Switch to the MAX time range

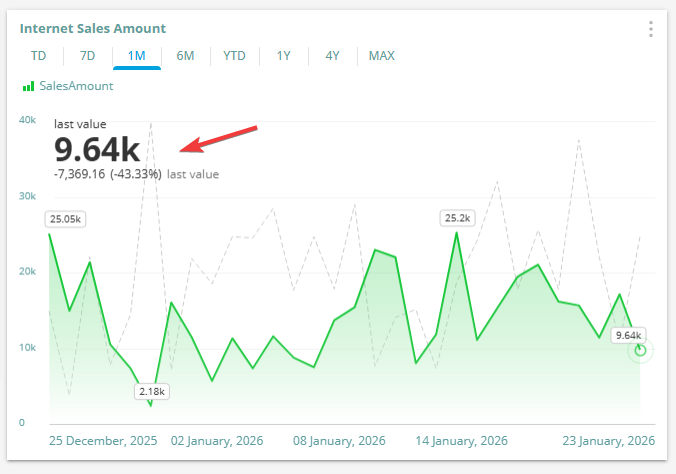tap(381, 56)
